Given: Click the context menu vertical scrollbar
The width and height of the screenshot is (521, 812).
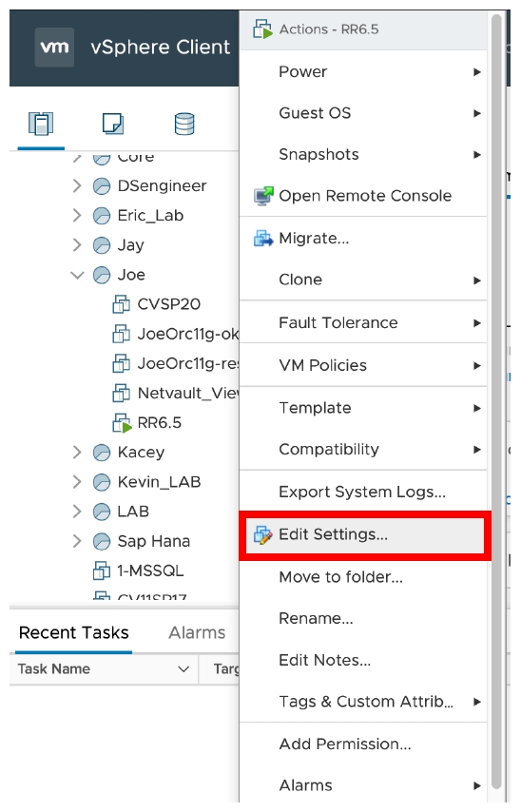Looking at the screenshot, I should [x=496, y=401].
